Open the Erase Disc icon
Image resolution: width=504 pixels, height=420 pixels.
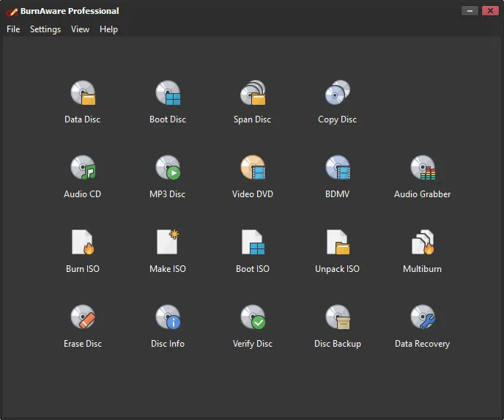(x=83, y=317)
